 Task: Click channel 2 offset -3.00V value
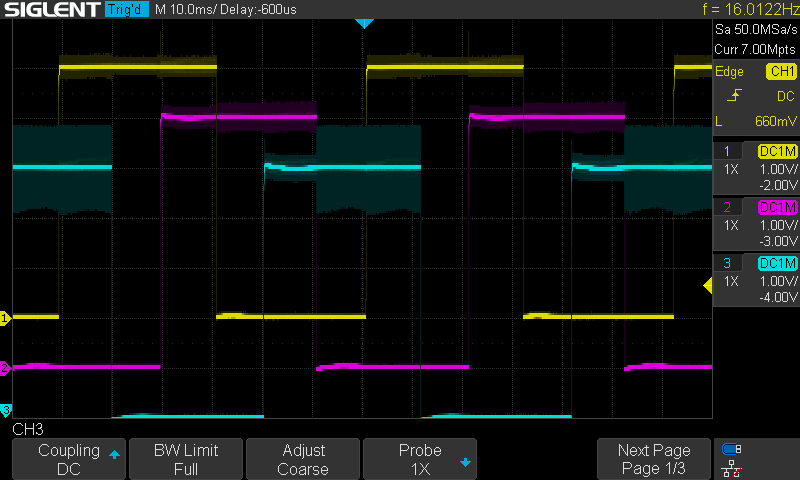(x=778, y=241)
